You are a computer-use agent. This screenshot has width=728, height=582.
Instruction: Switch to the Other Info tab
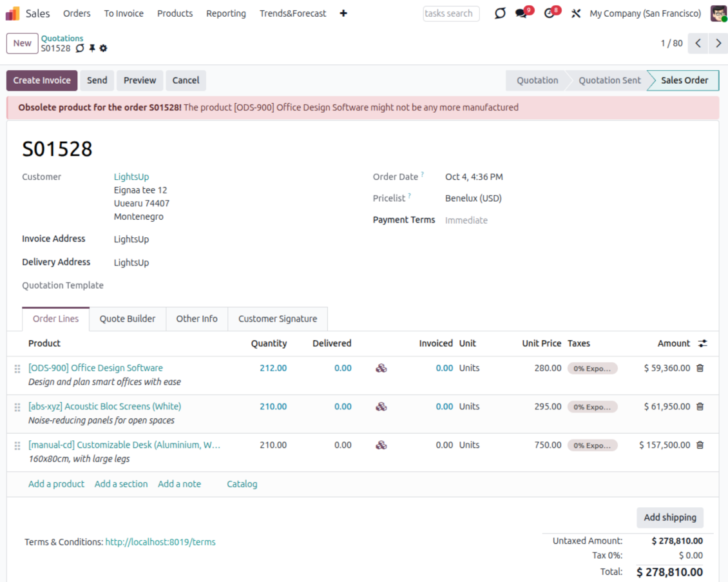coord(196,318)
